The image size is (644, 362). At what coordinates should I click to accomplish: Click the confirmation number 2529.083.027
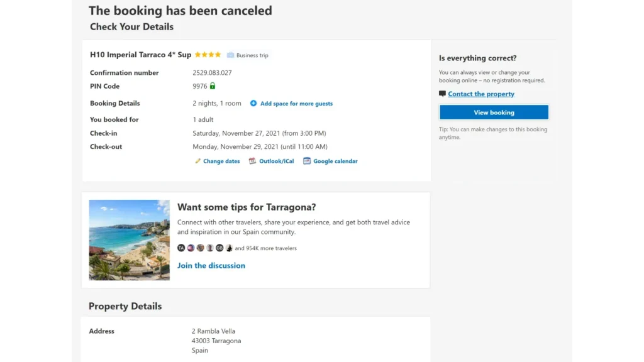212,73
